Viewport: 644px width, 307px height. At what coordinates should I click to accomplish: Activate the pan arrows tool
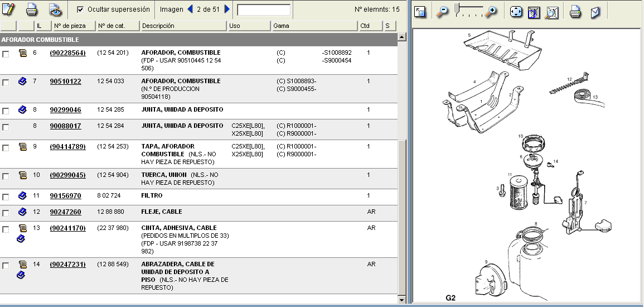point(516,12)
